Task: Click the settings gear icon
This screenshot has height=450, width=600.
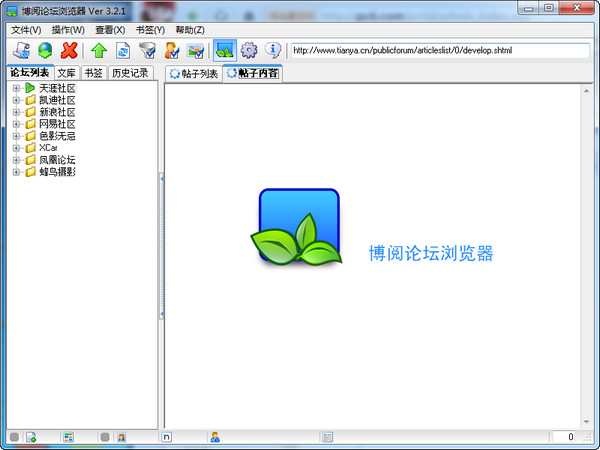Action: [249, 50]
